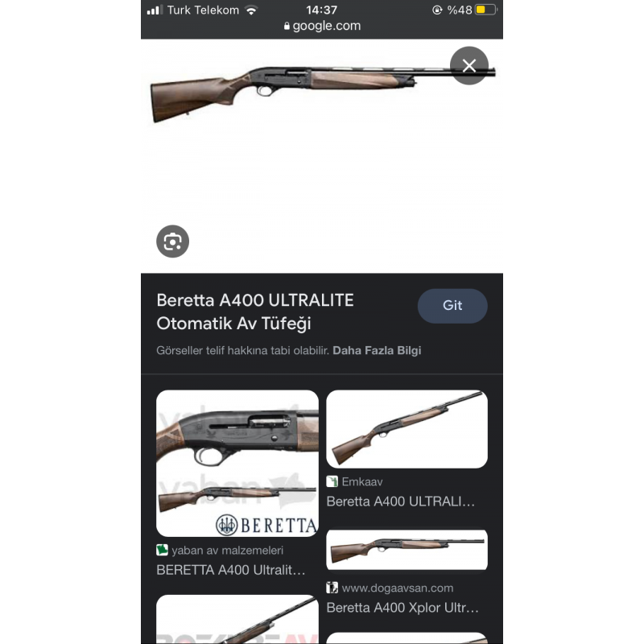Close the image preview with the X button
Viewport: 644px width, 644px height.
tap(469, 66)
